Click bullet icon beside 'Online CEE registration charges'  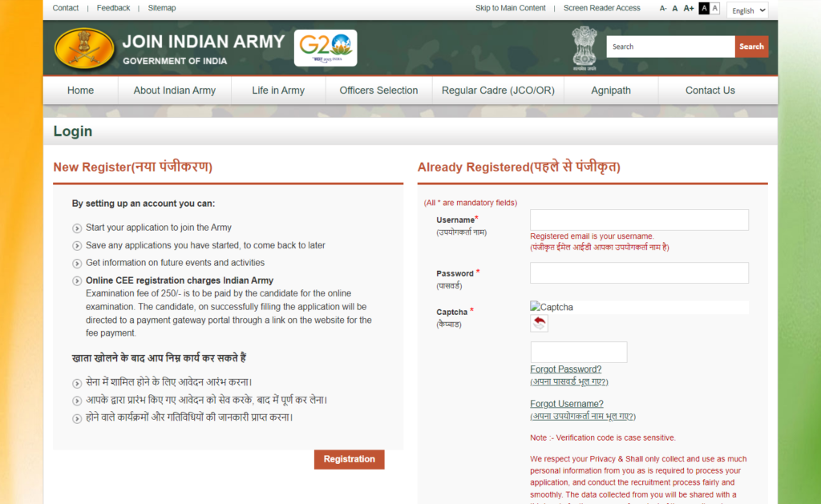(77, 281)
